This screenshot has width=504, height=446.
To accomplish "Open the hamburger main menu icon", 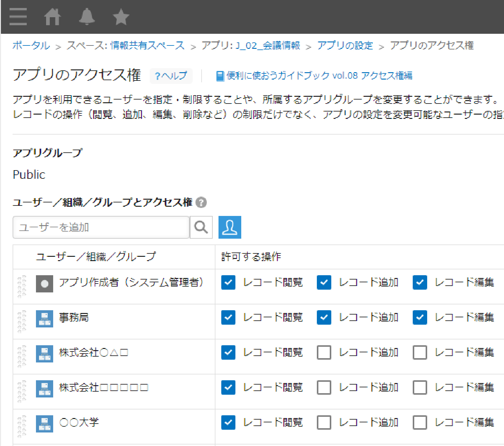I will [x=18, y=17].
